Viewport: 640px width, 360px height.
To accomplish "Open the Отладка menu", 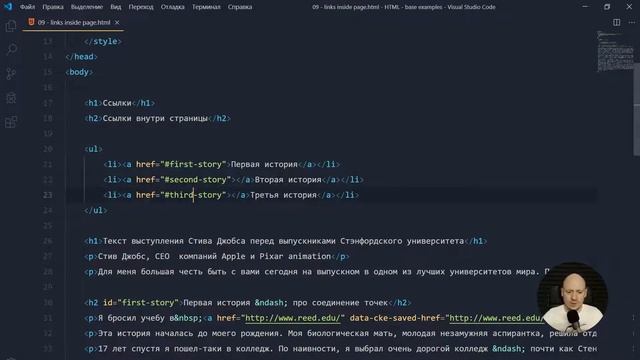I will click(x=172, y=7).
